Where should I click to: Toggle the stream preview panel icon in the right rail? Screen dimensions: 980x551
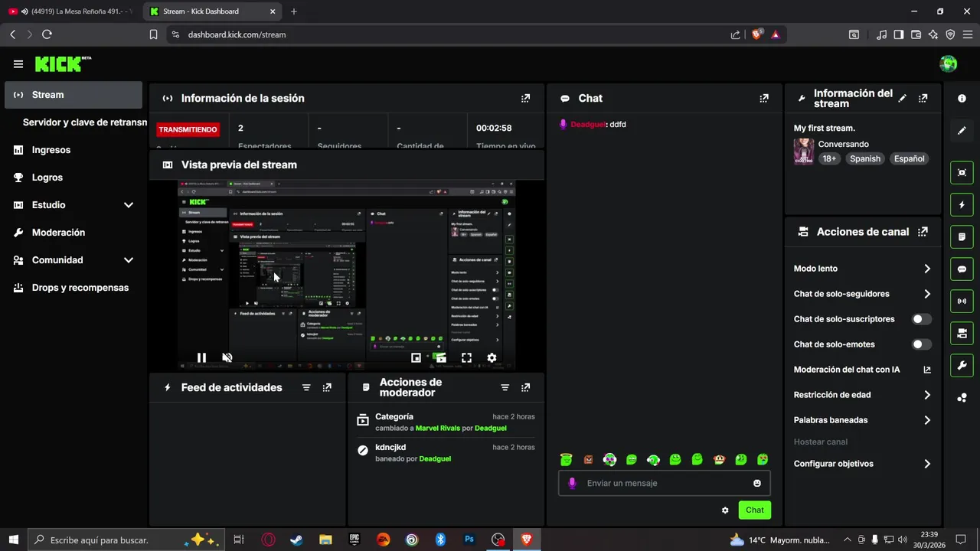point(962,173)
